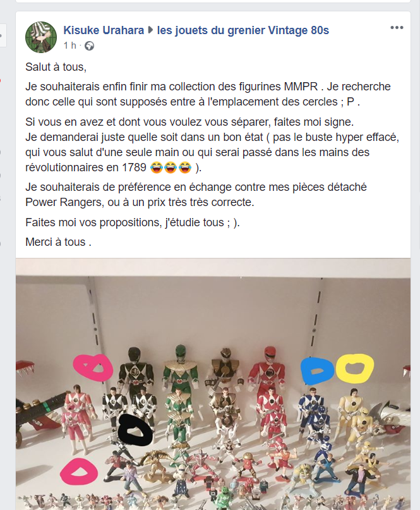Click the large red ranger figure
Screen dimensions: 420x510
point(268,368)
